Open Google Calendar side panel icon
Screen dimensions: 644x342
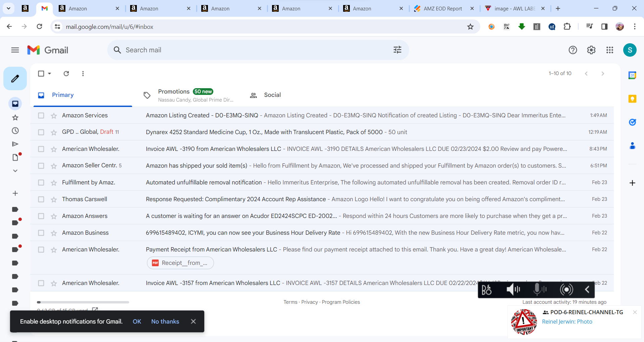coord(632,75)
